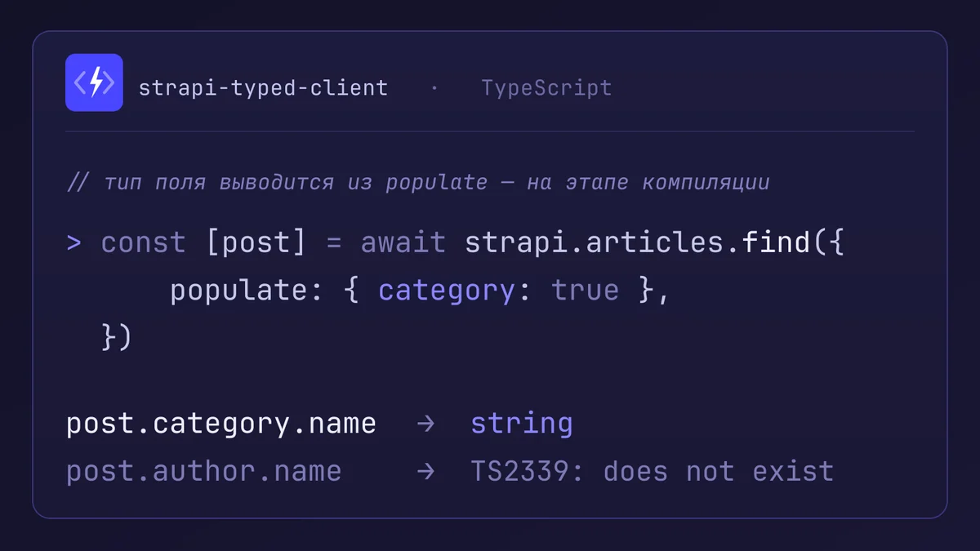Screen dimensions: 980x551
Task: Click the "strapi-typed-client" title text
Action: pos(263,87)
